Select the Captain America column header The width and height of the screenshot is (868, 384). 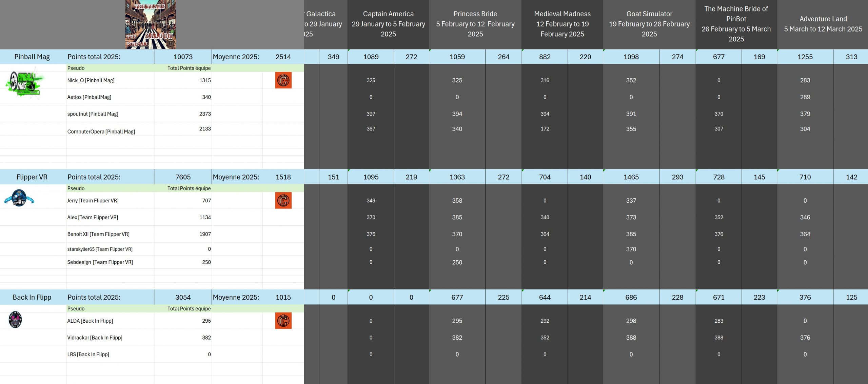coord(388,24)
